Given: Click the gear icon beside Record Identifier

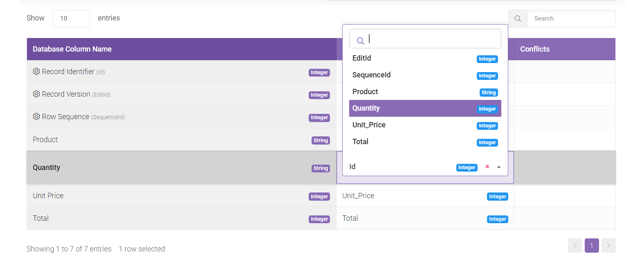Looking at the screenshot, I should click(36, 72).
